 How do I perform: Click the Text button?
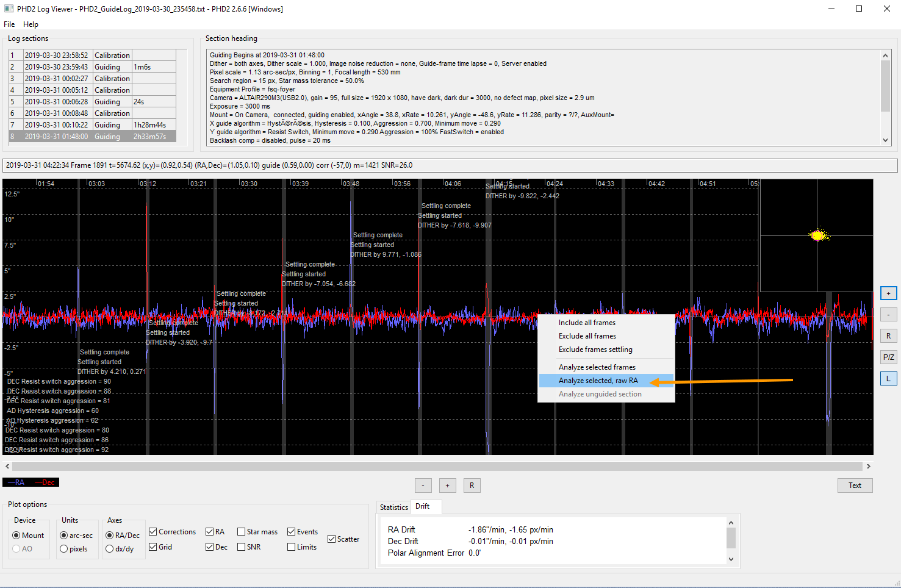855,486
